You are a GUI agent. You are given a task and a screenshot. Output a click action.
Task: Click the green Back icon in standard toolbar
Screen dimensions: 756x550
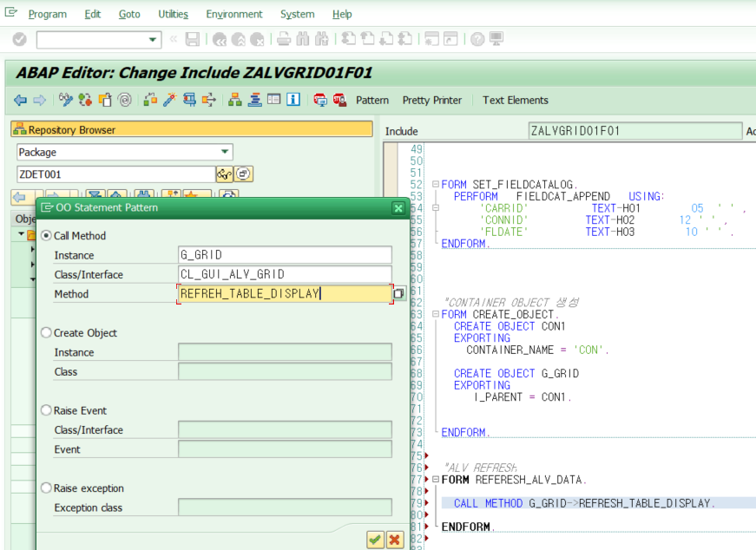point(220,39)
